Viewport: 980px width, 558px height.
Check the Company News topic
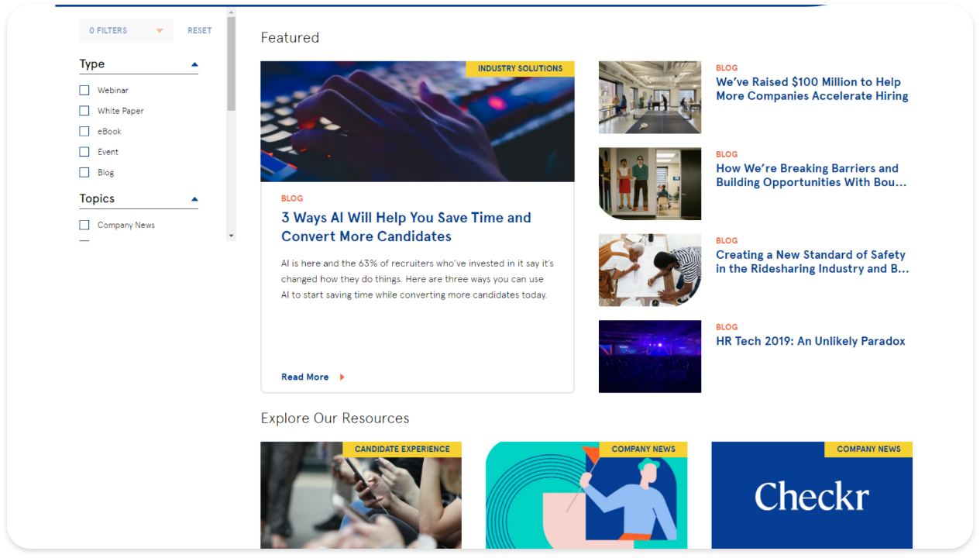[x=84, y=226]
